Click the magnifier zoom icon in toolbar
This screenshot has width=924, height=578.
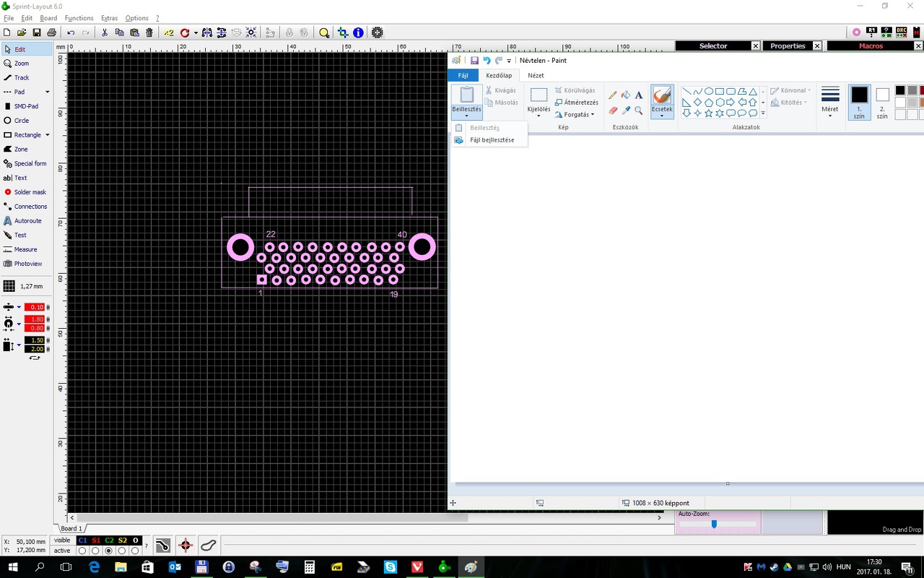point(324,33)
